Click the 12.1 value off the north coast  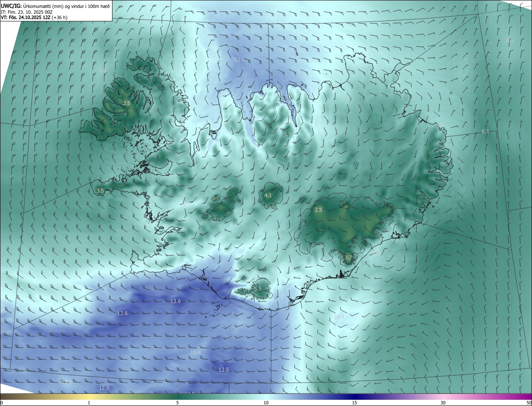(x=239, y=60)
